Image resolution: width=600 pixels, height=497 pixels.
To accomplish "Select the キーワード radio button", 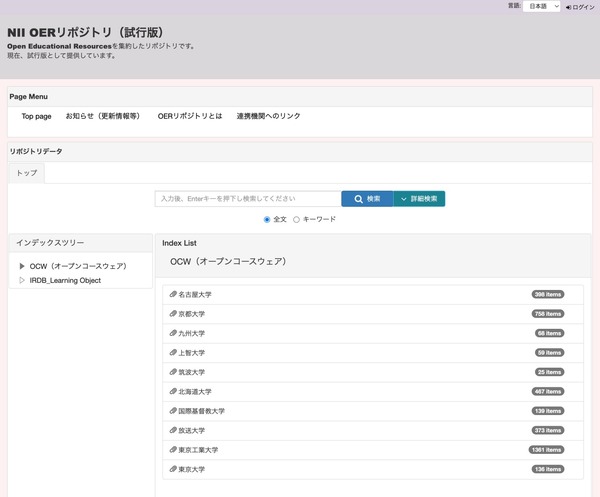I will [296, 219].
